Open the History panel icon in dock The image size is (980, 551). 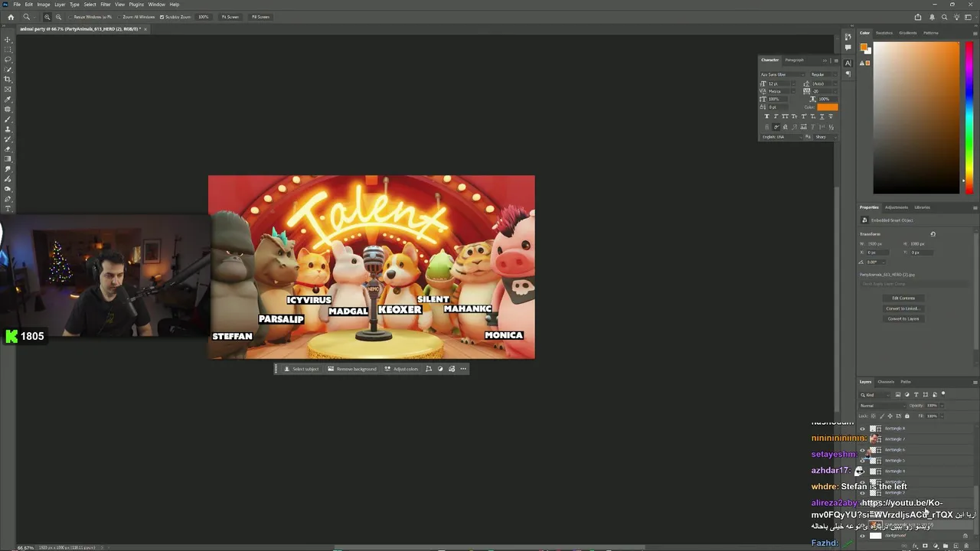click(848, 37)
